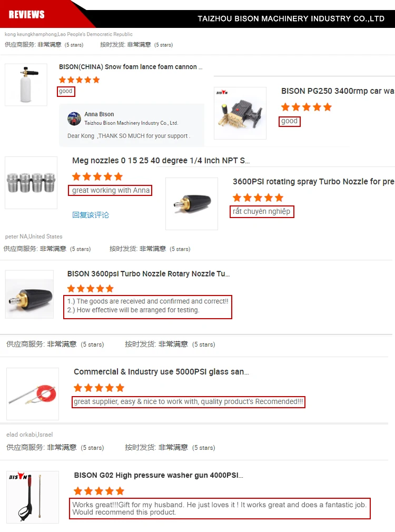Click the star rating under Snow foam lance
The image size is (395, 532).
point(80,80)
